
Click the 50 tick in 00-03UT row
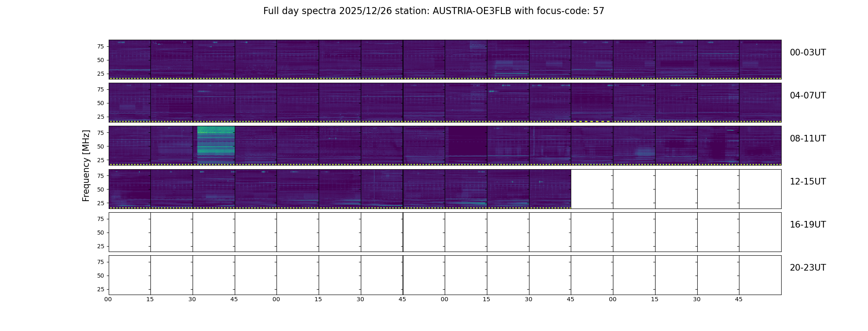(100, 60)
